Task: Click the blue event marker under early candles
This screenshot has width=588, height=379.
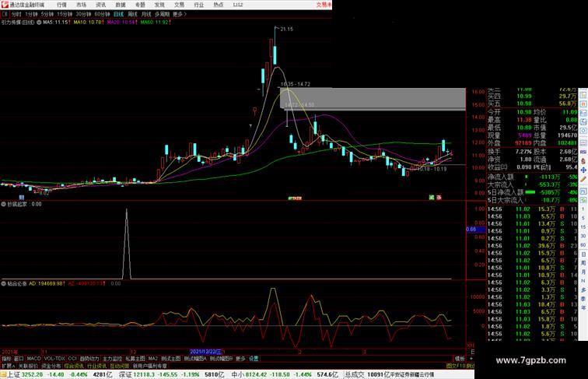Action: point(21,197)
